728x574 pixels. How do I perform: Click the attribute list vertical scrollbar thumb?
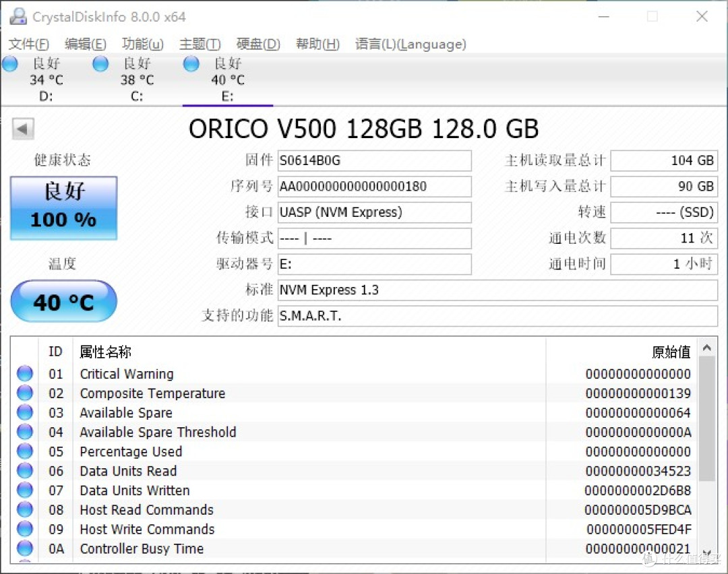coord(707,419)
